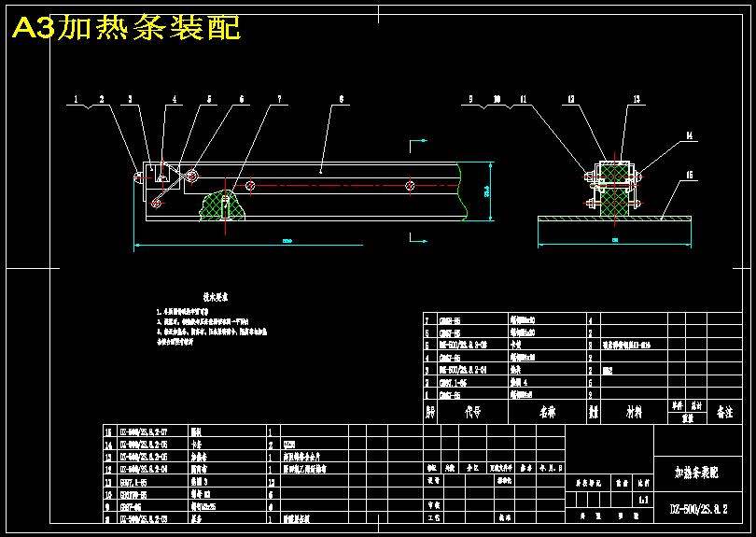Click the "代号" column header
Image resolution: width=756 pixels, height=537 pixels.
(x=472, y=413)
